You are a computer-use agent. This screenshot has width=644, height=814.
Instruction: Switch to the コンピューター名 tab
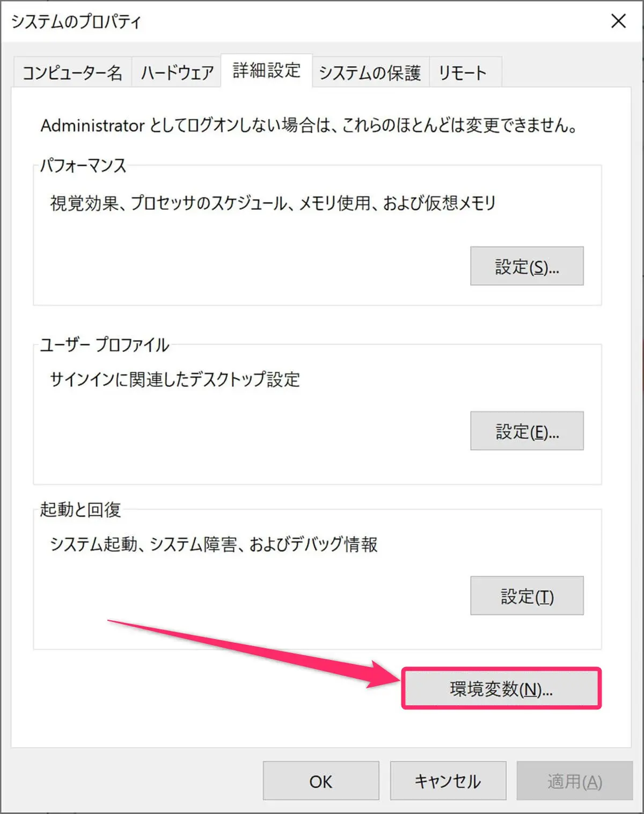pos(72,72)
